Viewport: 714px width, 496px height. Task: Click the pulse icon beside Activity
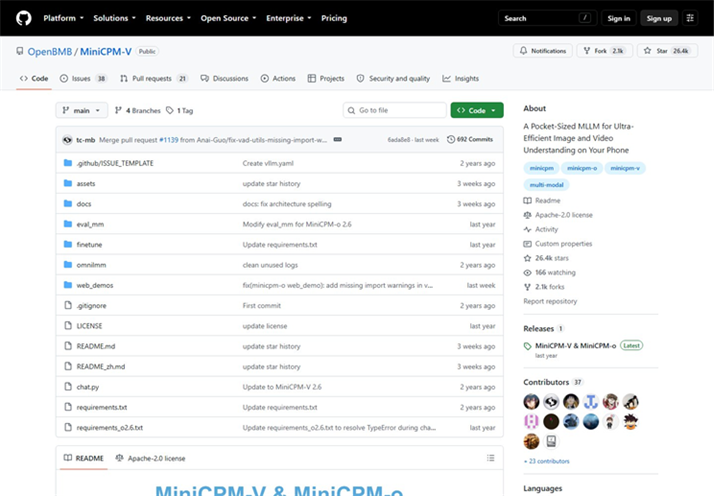click(x=527, y=229)
